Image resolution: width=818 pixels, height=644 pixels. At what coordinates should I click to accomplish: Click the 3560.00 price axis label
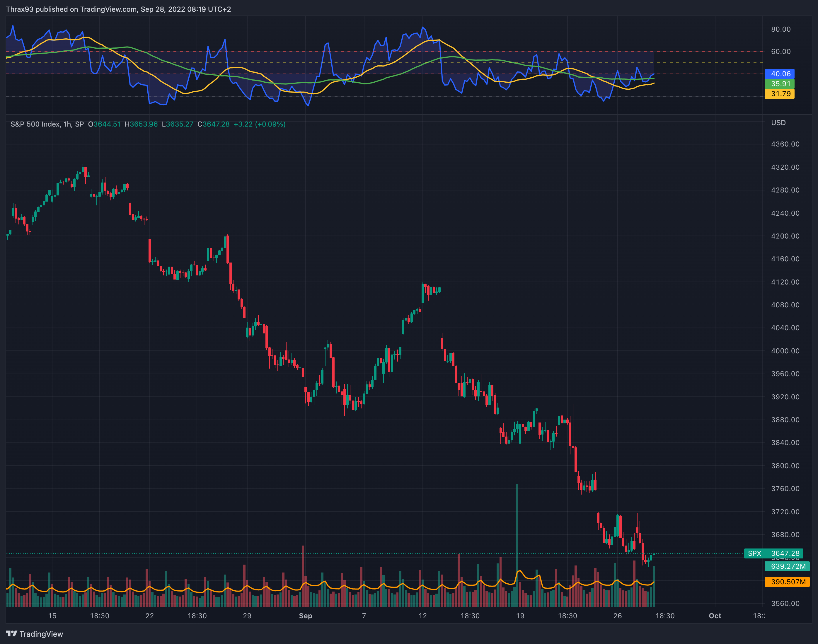[x=785, y=603]
